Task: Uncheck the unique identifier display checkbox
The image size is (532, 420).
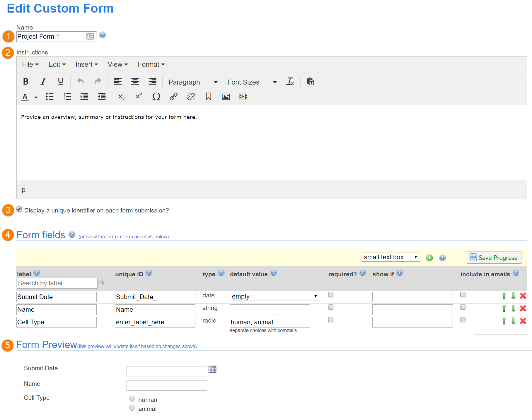Action: [19, 209]
